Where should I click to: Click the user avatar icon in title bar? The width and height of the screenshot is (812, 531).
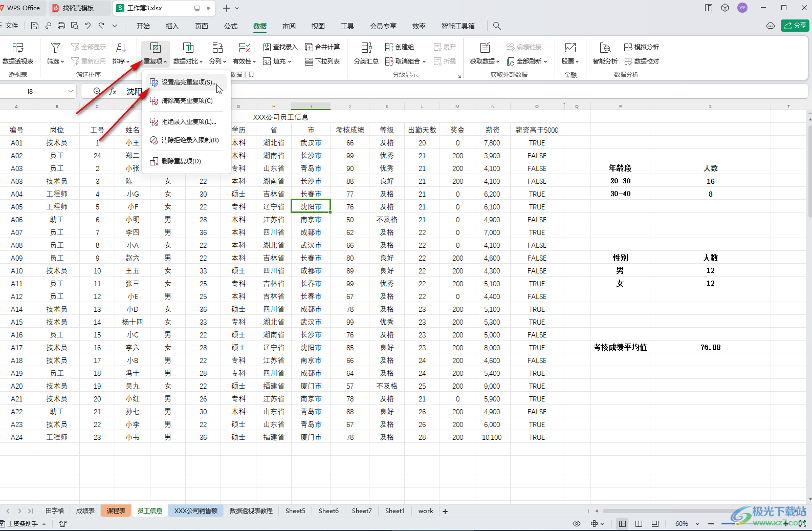742,8
